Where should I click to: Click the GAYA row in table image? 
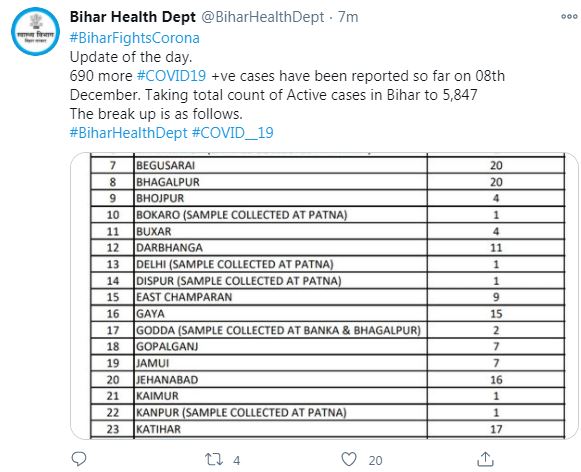click(328, 314)
